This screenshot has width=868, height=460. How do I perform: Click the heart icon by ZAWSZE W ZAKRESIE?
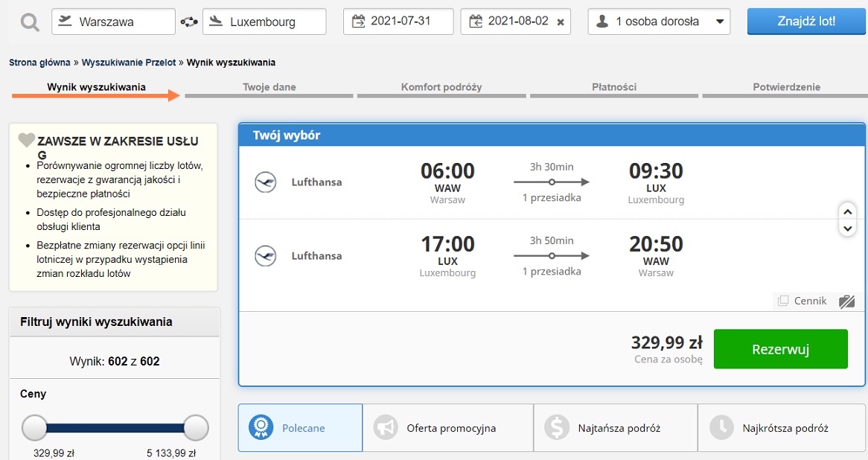point(27,140)
